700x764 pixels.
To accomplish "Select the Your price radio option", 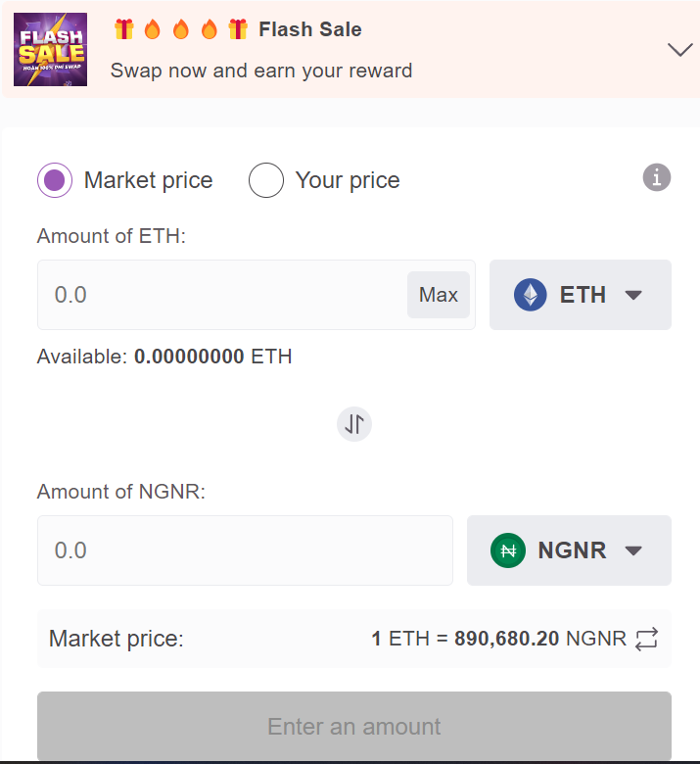I will [x=266, y=180].
